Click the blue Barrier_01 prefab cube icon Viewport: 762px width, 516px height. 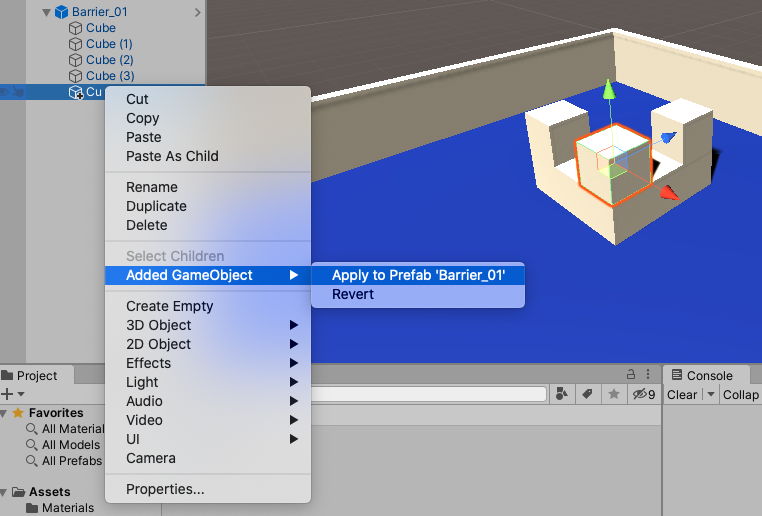61,12
